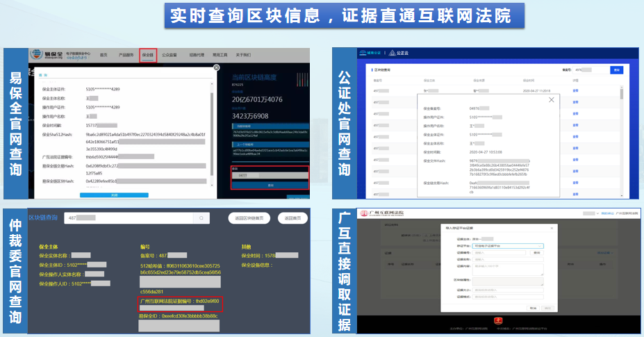Click the 城南公证 logo in blue header
This screenshot has width=644, height=337.
point(370,53)
